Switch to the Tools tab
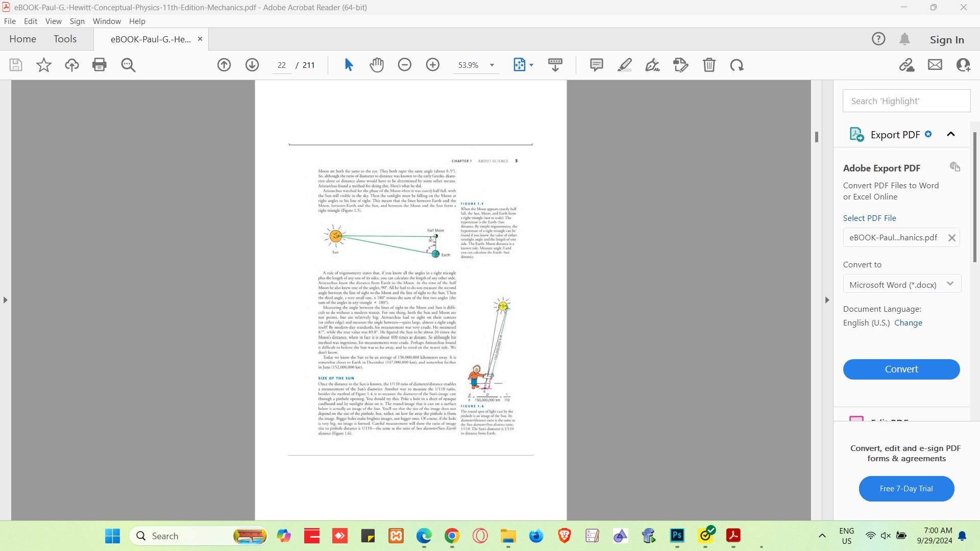Viewport: 980px width, 551px height. click(x=65, y=39)
